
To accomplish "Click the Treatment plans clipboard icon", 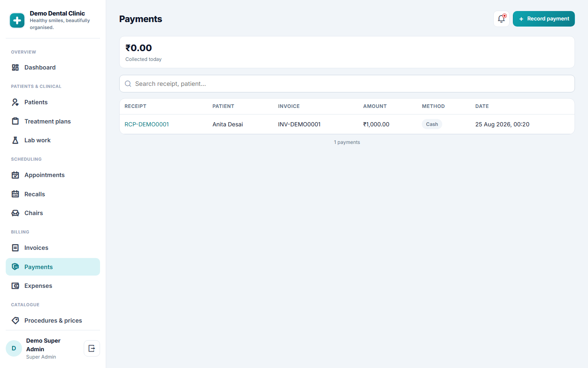I will pos(16,121).
